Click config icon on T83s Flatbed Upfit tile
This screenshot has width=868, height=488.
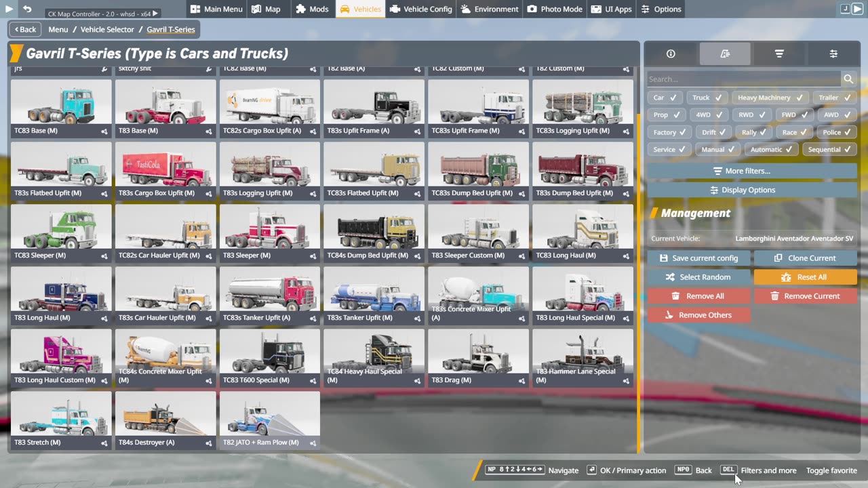tap(104, 194)
